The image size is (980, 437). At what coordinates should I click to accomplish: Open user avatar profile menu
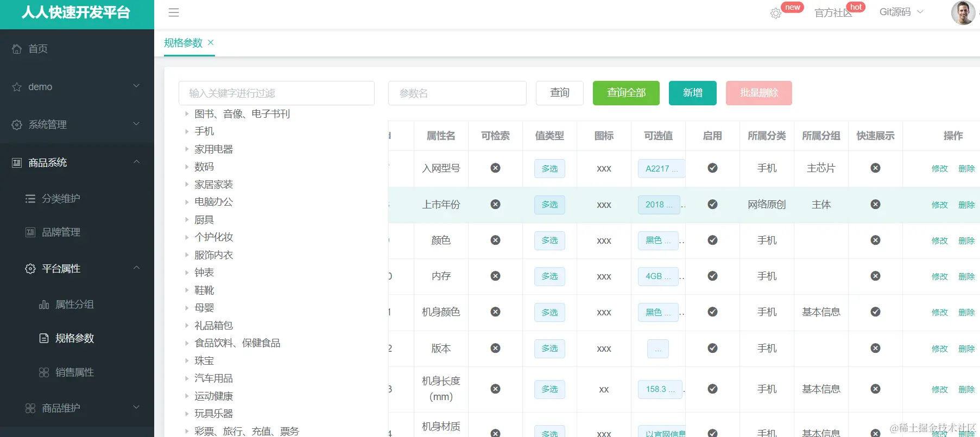[x=963, y=12]
